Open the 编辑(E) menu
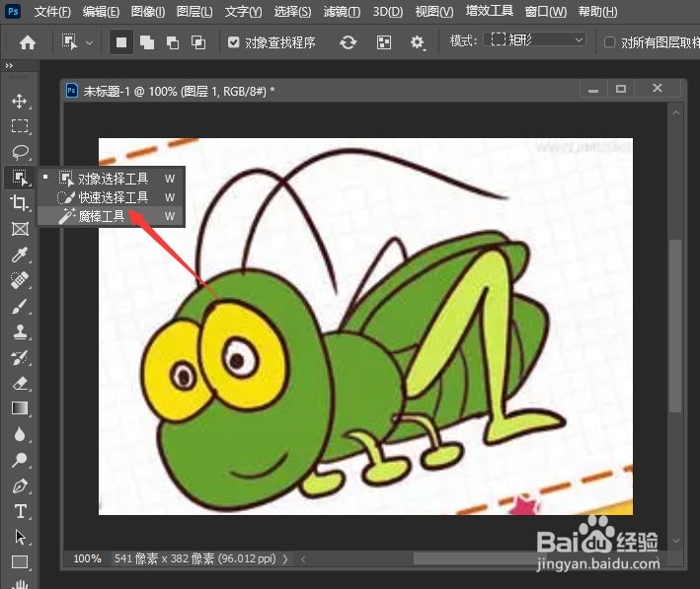 pyautogui.click(x=101, y=11)
